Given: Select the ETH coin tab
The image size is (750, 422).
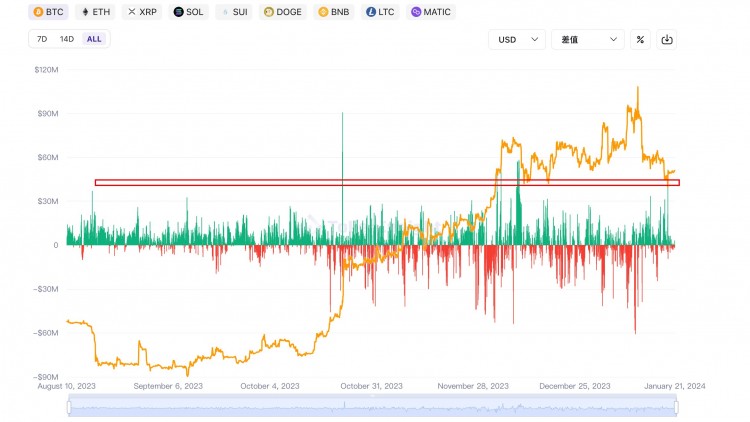Looking at the screenshot, I should (95, 12).
